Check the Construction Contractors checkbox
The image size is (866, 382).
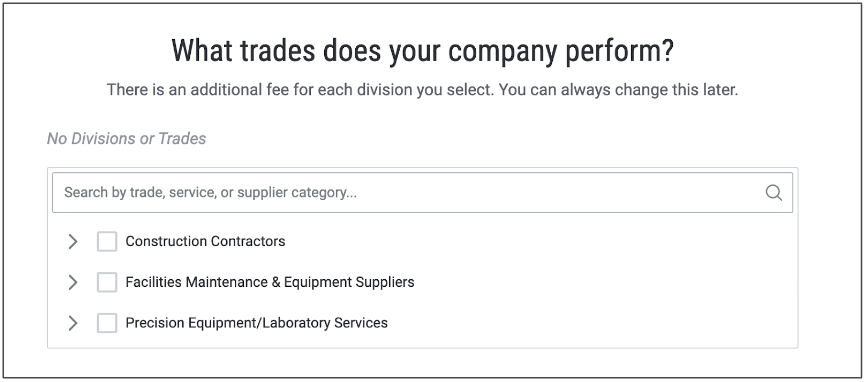[x=107, y=241]
